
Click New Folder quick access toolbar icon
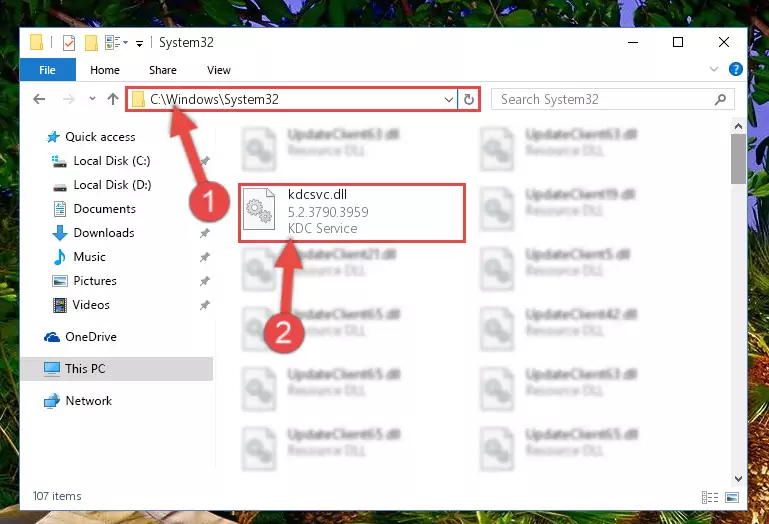91,43
